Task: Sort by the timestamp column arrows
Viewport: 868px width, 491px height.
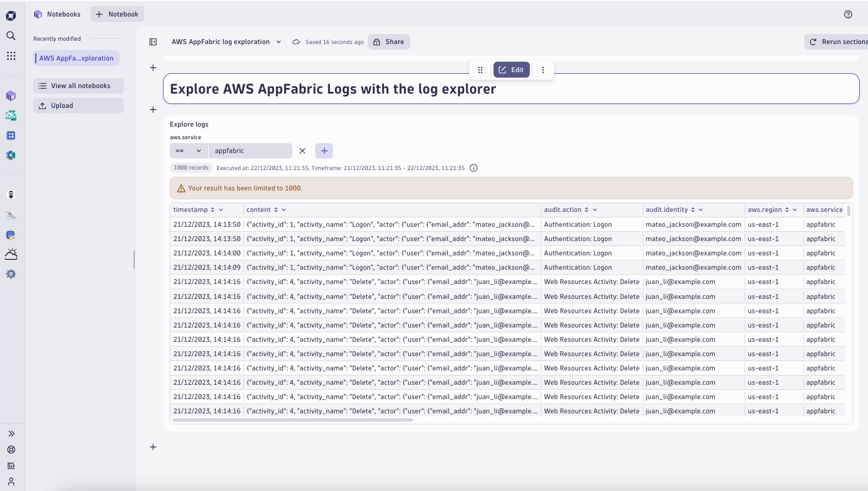Action: point(213,210)
